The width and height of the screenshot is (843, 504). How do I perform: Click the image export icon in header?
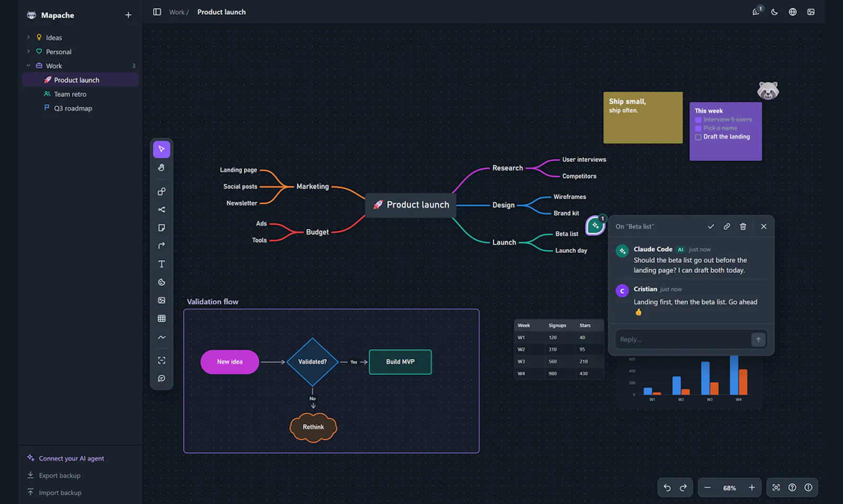811,12
